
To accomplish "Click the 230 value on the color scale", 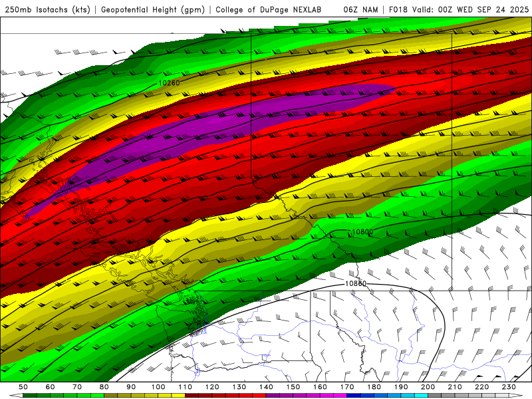I will (509, 387).
